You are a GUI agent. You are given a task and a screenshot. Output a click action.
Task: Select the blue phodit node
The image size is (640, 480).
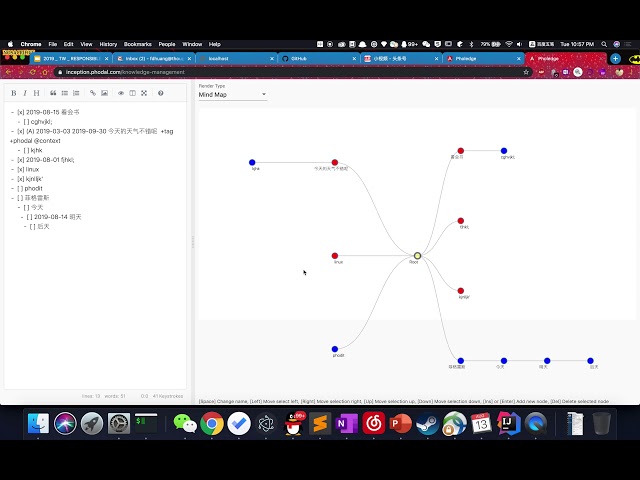335,349
